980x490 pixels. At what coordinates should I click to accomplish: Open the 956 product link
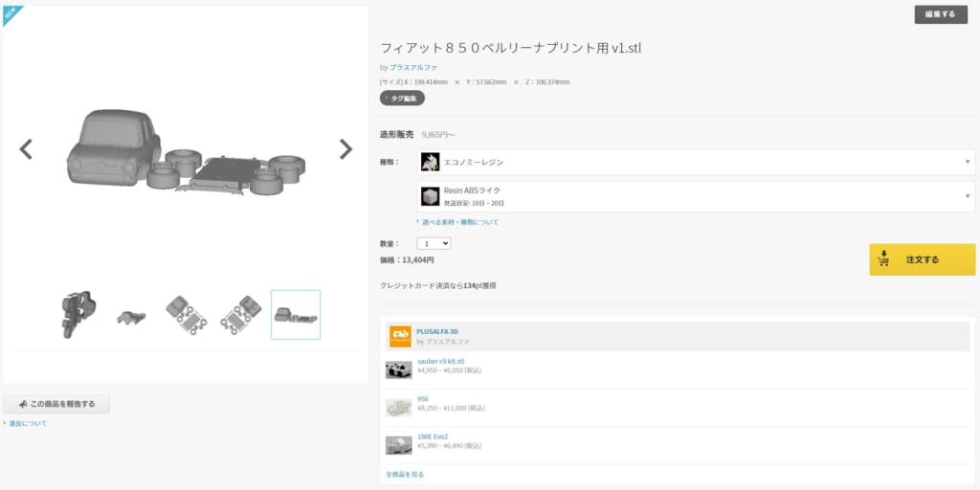coord(422,399)
